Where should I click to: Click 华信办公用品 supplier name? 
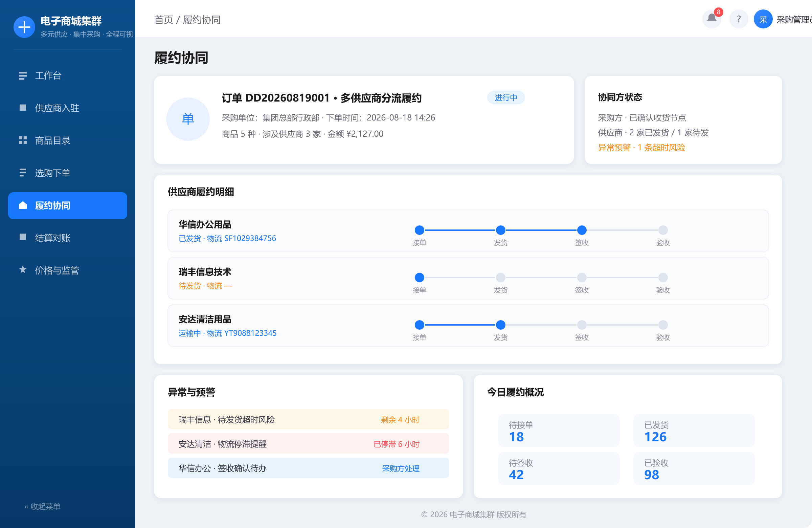point(205,225)
